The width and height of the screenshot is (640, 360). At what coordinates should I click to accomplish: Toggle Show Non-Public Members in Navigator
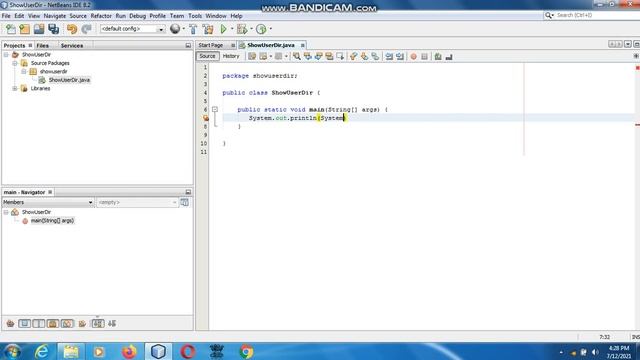53,324
